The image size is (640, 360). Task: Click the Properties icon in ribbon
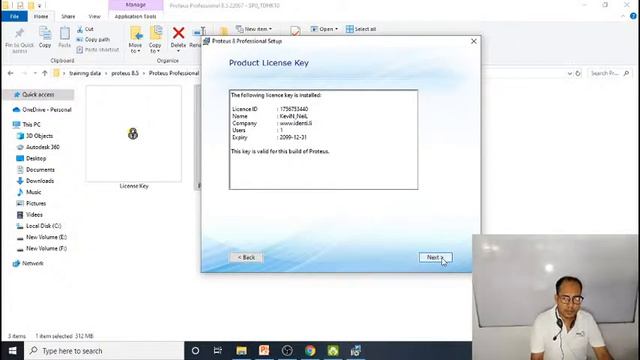[x=295, y=31]
